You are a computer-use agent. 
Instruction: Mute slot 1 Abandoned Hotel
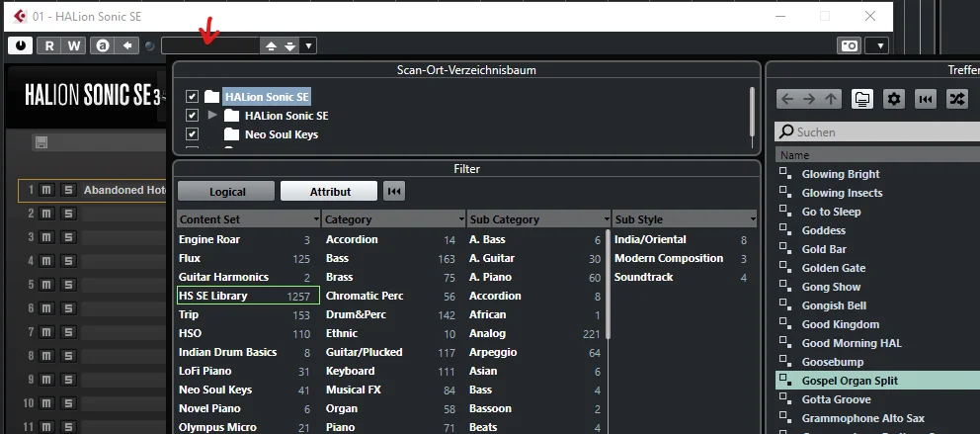click(x=46, y=190)
